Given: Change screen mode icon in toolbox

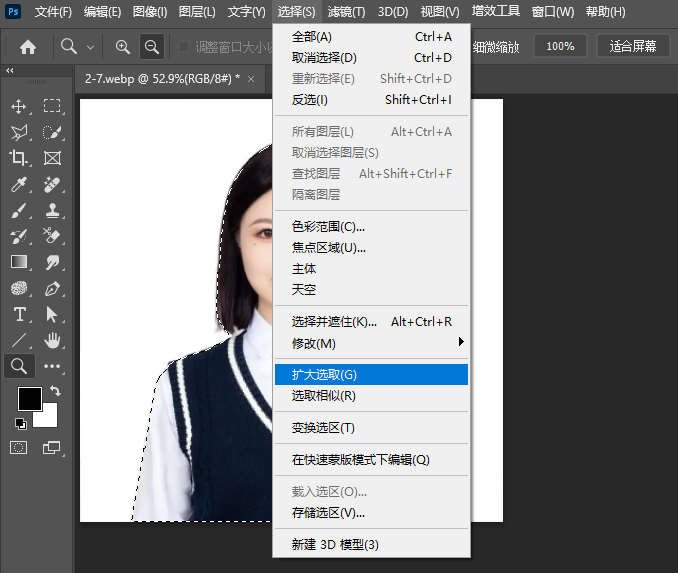Looking at the screenshot, I should tap(52, 447).
